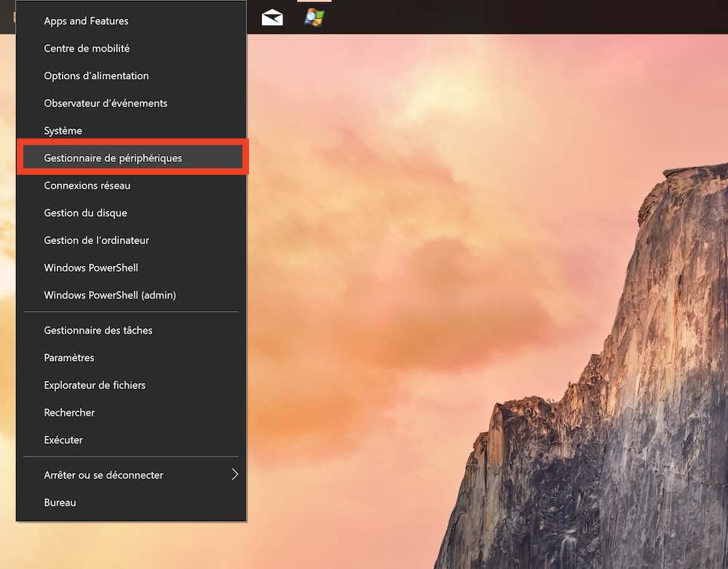Open the colorful Windows search taskbar icon

[x=314, y=17]
